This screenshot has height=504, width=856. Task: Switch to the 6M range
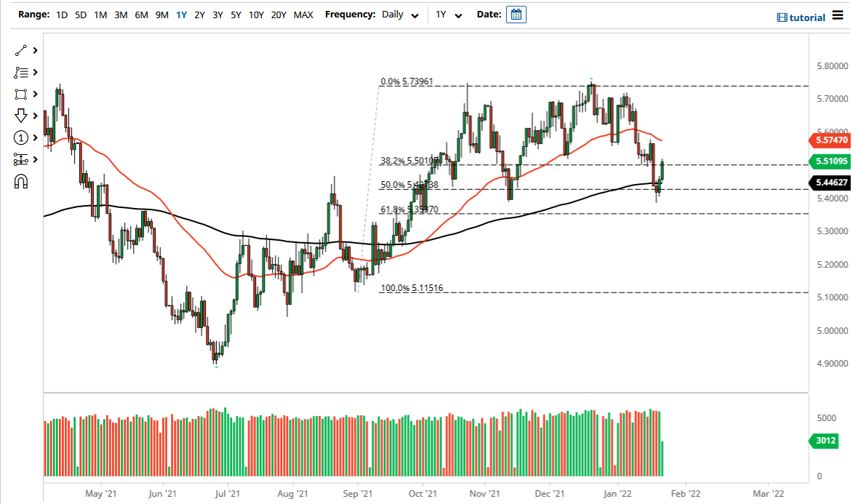click(141, 15)
